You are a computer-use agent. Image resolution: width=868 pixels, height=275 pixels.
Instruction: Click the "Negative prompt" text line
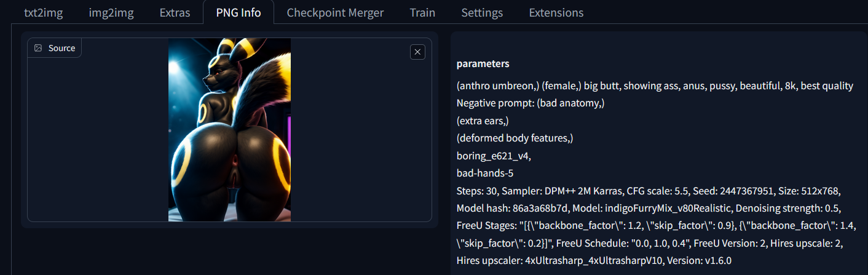531,103
